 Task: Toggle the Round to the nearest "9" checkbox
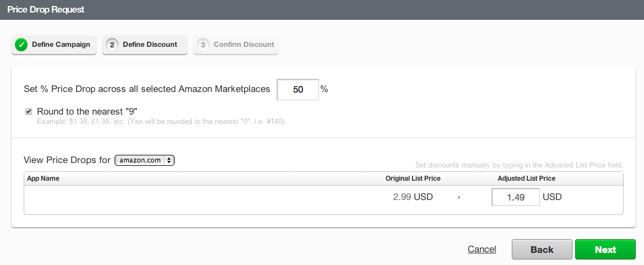click(29, 111)
